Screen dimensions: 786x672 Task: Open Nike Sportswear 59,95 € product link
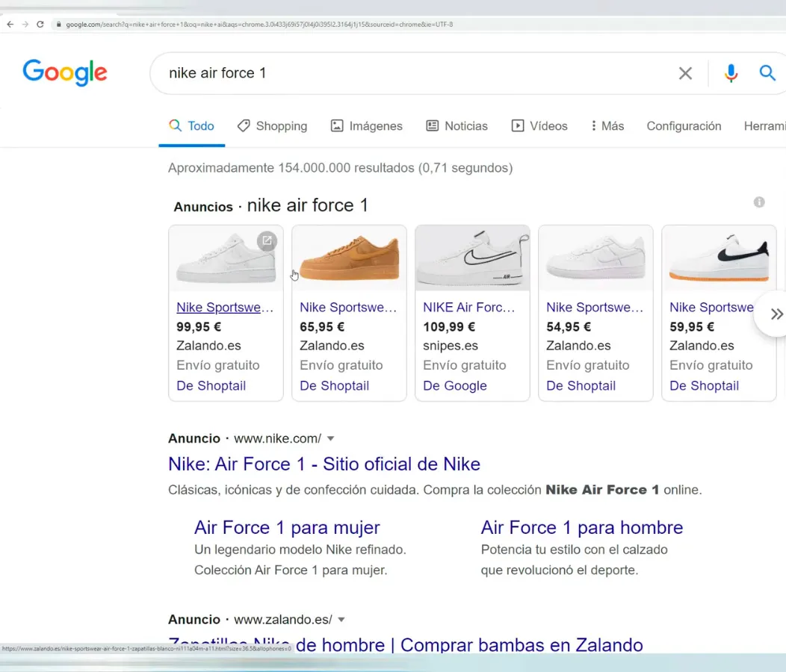[711, 307]
